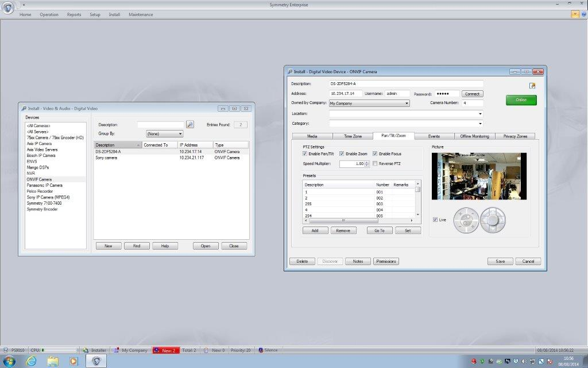588x368 pixels.
Task: Switch to the Events tab
Action: (435, 136)
